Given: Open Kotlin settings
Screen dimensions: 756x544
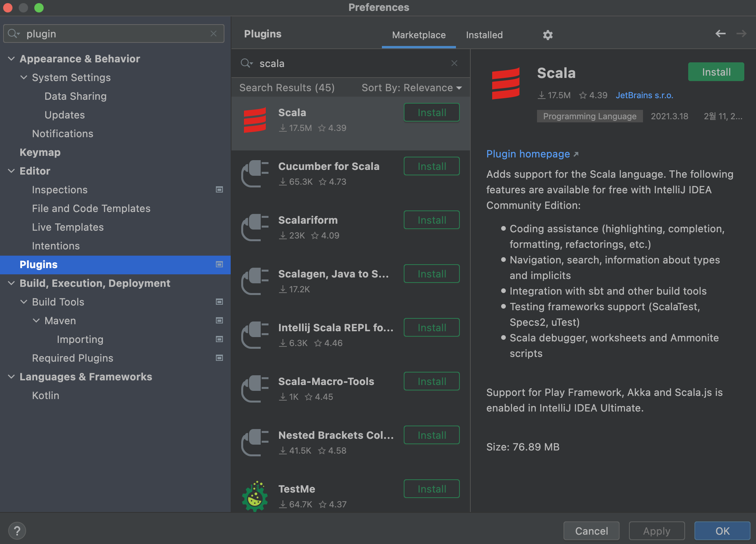Looking at the screenshot, I should coord(46,396).
